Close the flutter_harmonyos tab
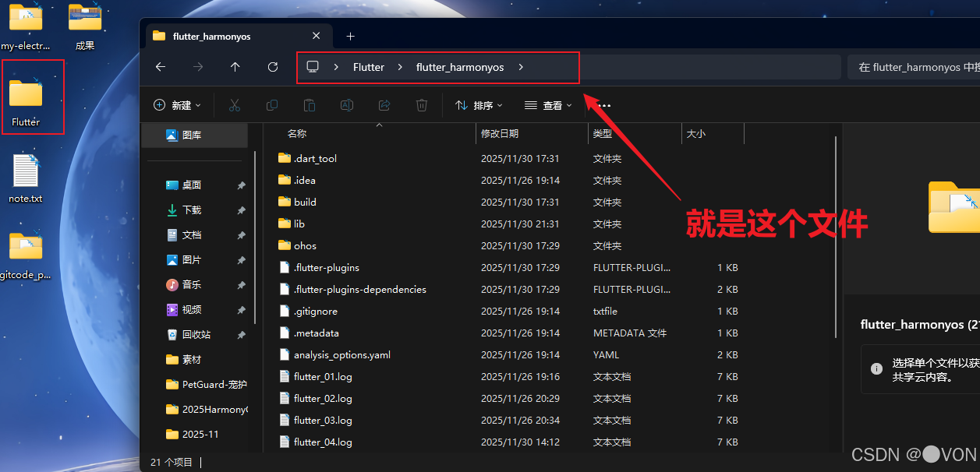The width and height of the screenshot is (980, 472). point(316,36)
